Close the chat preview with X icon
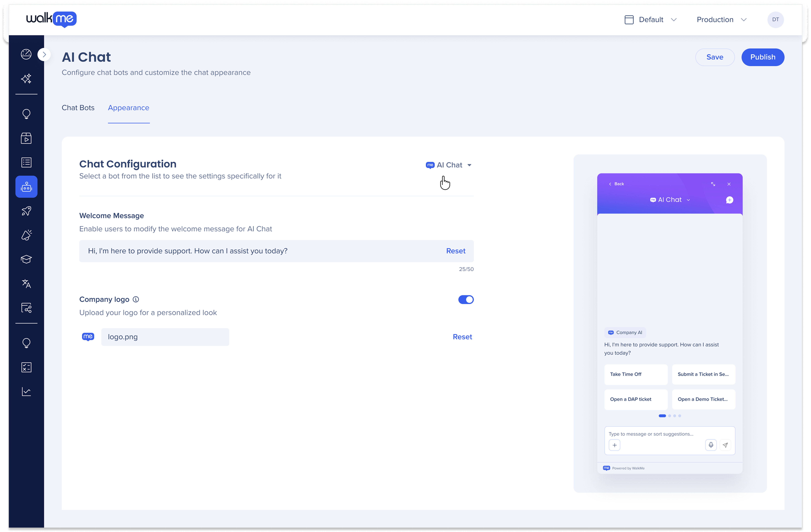This screenshot has height=532, width=811. click(729, 184)
